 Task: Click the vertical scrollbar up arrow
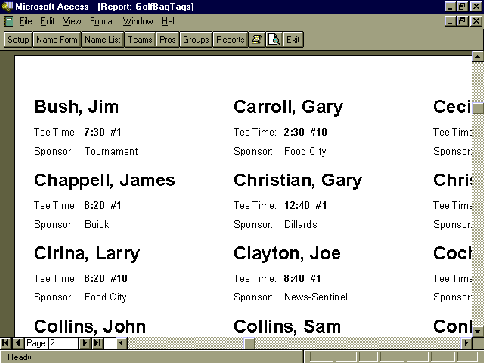(x=478, y=57)
